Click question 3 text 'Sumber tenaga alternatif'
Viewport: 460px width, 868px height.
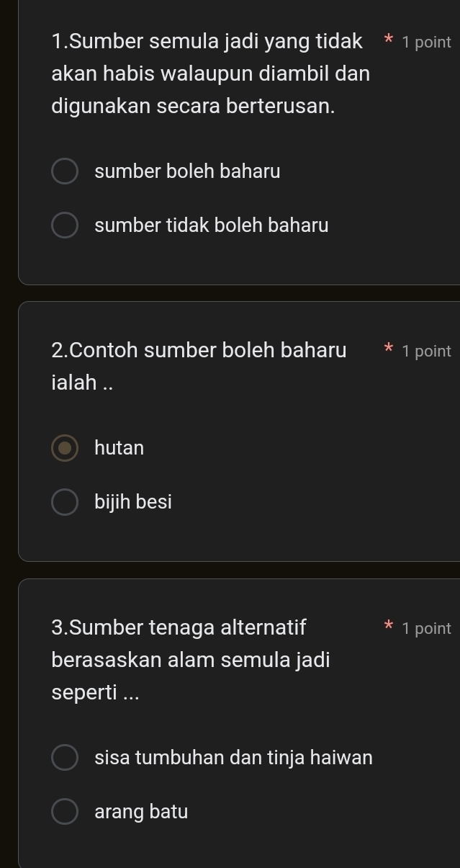[x=179, y=627]
